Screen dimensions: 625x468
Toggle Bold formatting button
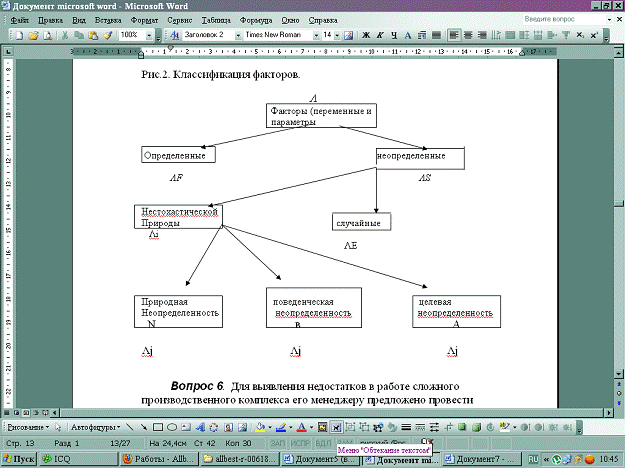pyautogui.click(x=365, y=35)
